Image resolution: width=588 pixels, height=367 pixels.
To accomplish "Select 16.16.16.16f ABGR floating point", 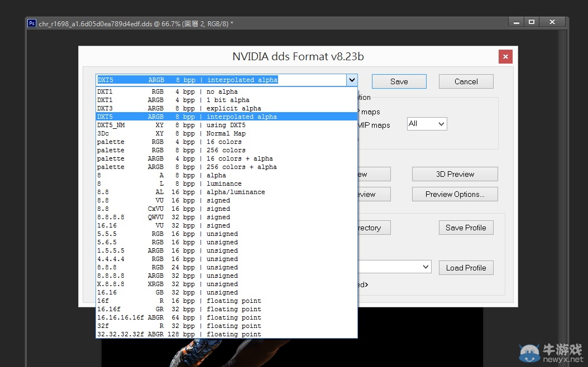I will [x=227, y=317].
